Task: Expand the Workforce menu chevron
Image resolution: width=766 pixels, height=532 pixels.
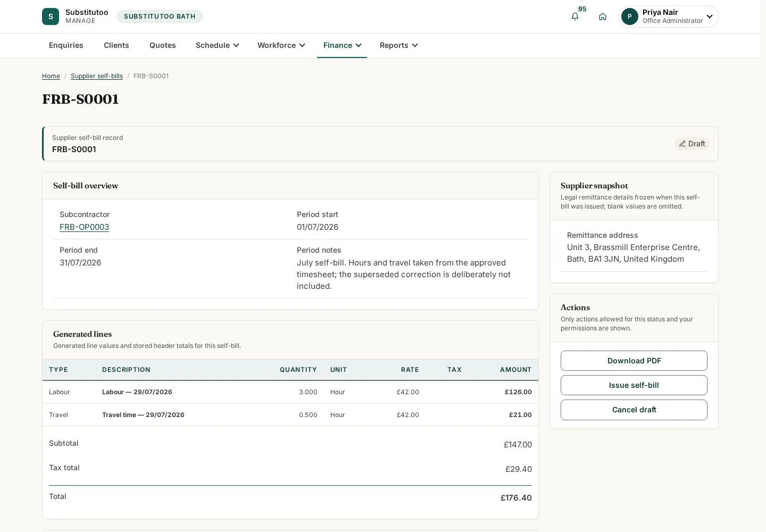Action: click(302, 45)
